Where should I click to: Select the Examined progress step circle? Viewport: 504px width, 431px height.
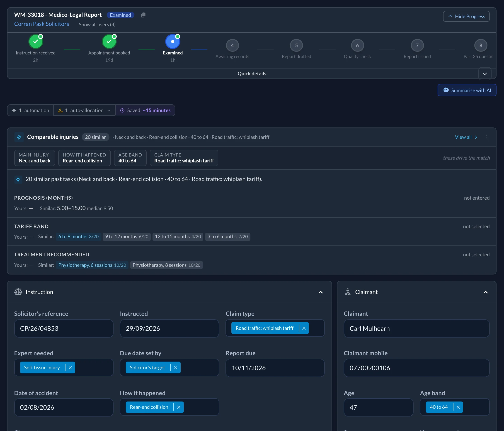point(172,41)
